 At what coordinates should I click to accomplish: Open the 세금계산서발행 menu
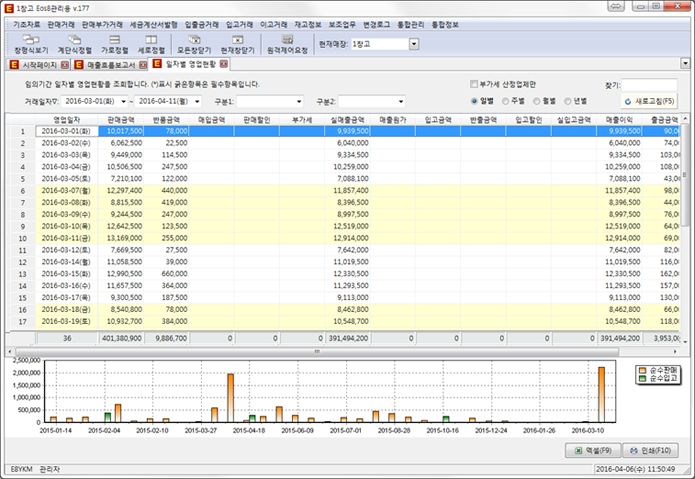[x=153, y=25]
